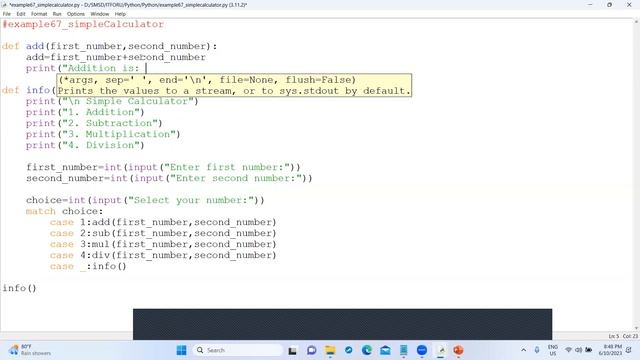
Task: Show hidden system tray icons
Action: pyautogui.click(x=524, y=350)
